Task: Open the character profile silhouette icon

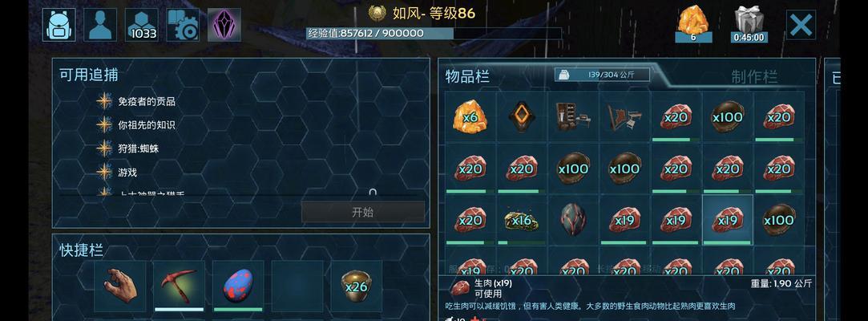Action: (100, 25)
